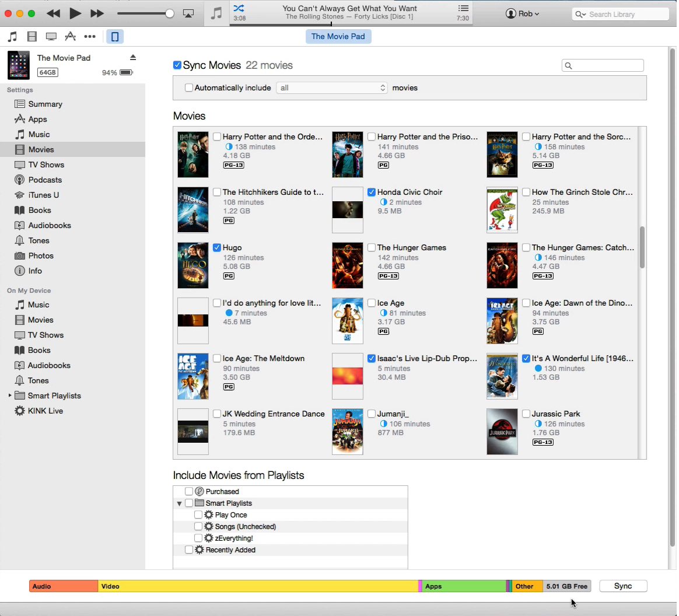Click The Movie Pad button at top center
The height and width of the screenshot is (616, 679).
tap(338, 36)
